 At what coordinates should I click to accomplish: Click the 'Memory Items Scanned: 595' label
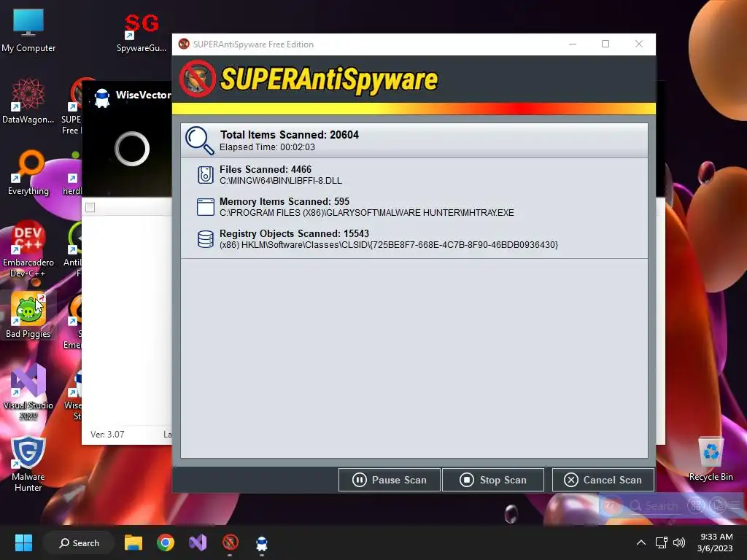point(285,201)
